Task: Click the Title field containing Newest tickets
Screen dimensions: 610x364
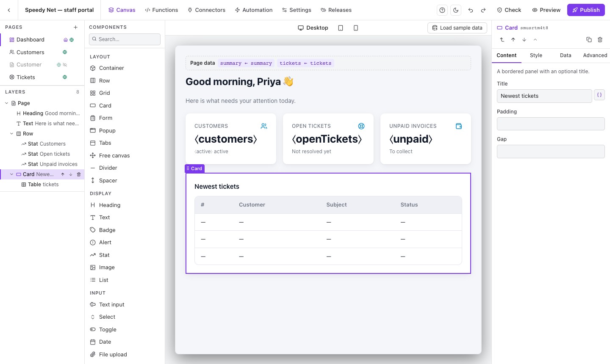Action: coord(544,96)
